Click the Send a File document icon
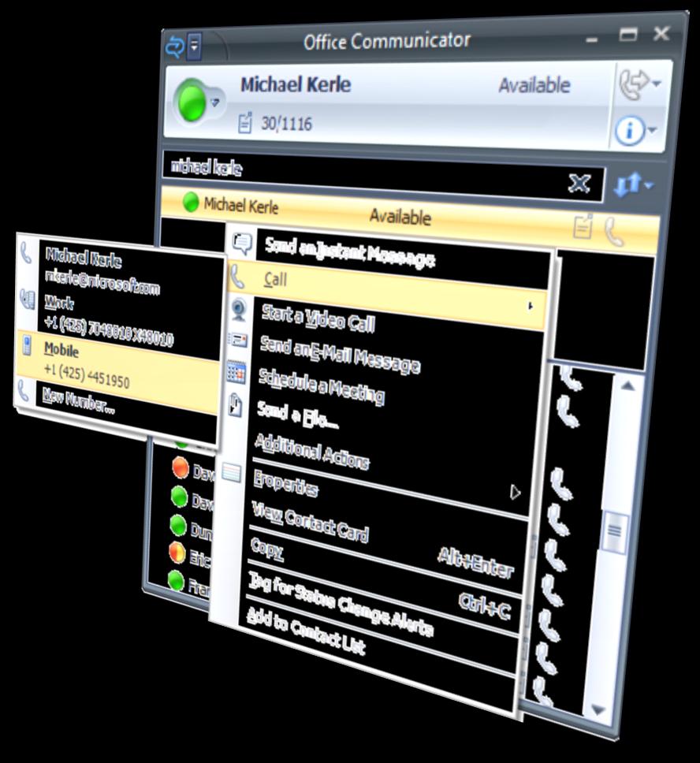This screenshot has width=700, height=763. [x=235, y=405]
